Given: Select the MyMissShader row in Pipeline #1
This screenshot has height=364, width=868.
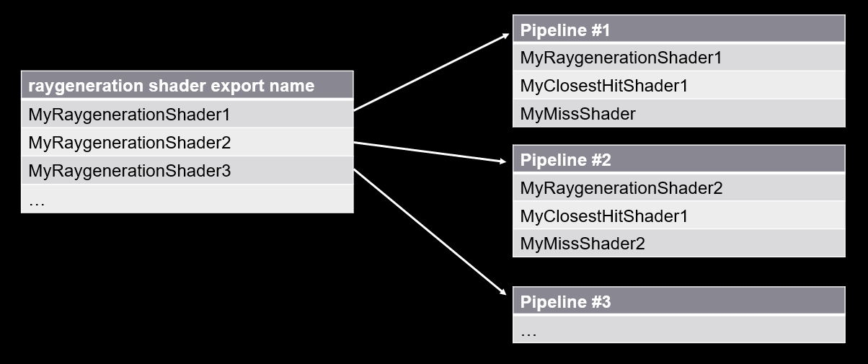Looking at the screenshot, I should tap(678, 114).
